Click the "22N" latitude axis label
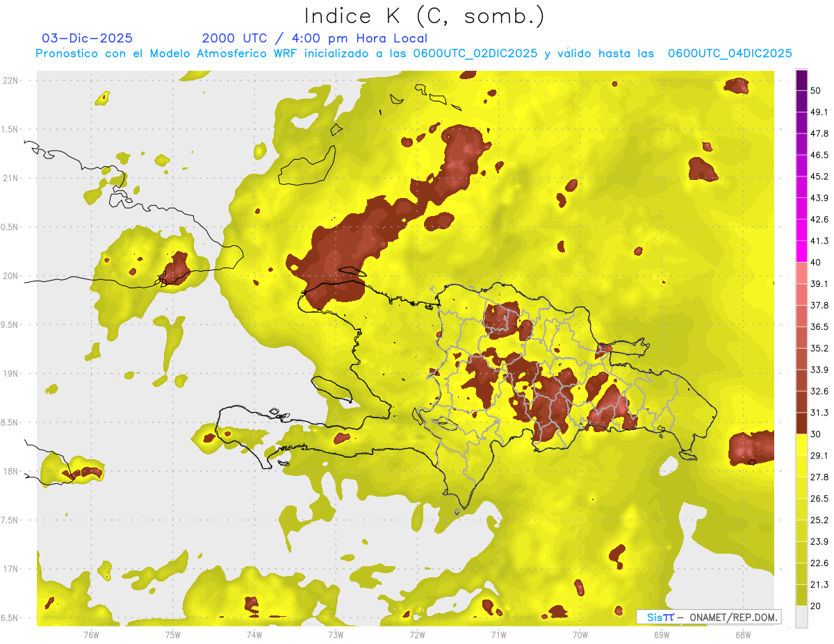Screen dimensions: 834x644 (11, 80)
